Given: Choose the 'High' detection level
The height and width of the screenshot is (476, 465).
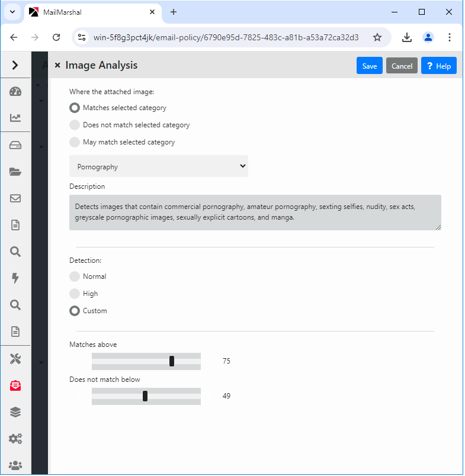Looking at the screenshot, I should 75,294.
